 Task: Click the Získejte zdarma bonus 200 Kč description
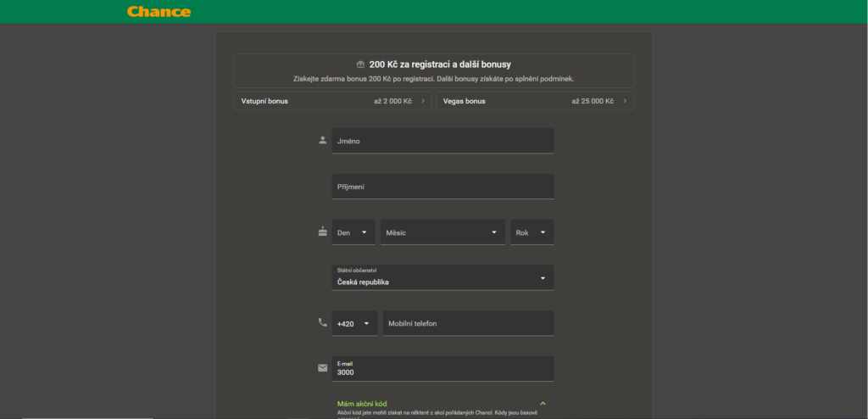(433, 79)
